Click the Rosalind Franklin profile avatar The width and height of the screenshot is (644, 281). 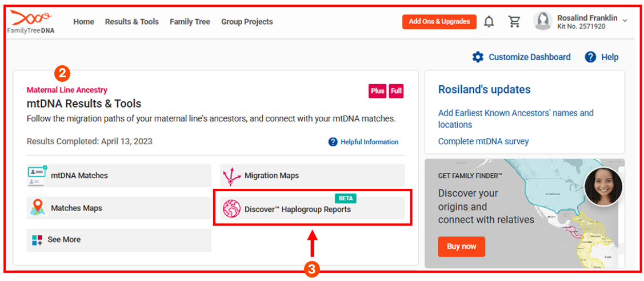click(543, 21)
